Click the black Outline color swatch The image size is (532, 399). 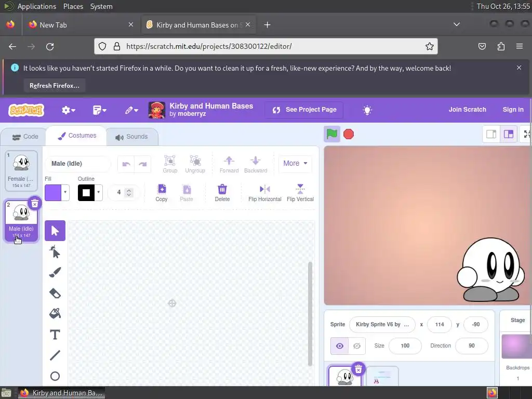point(86,193)
